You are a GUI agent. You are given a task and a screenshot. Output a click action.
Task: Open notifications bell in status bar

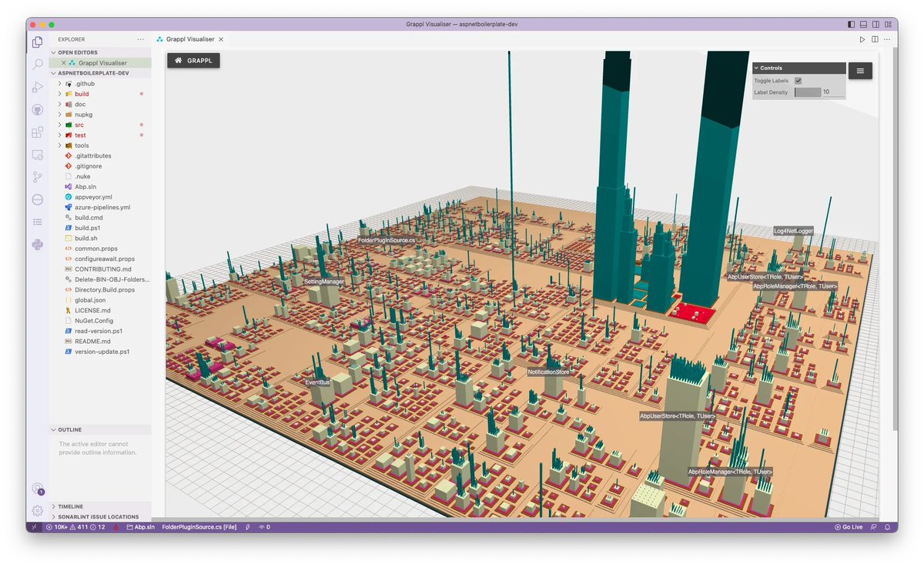coord(887,527)
